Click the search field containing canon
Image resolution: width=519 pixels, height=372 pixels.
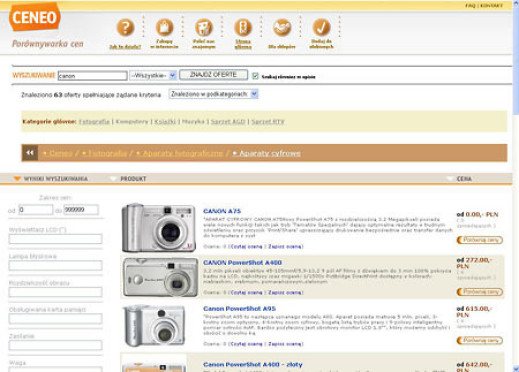[92, 76]
